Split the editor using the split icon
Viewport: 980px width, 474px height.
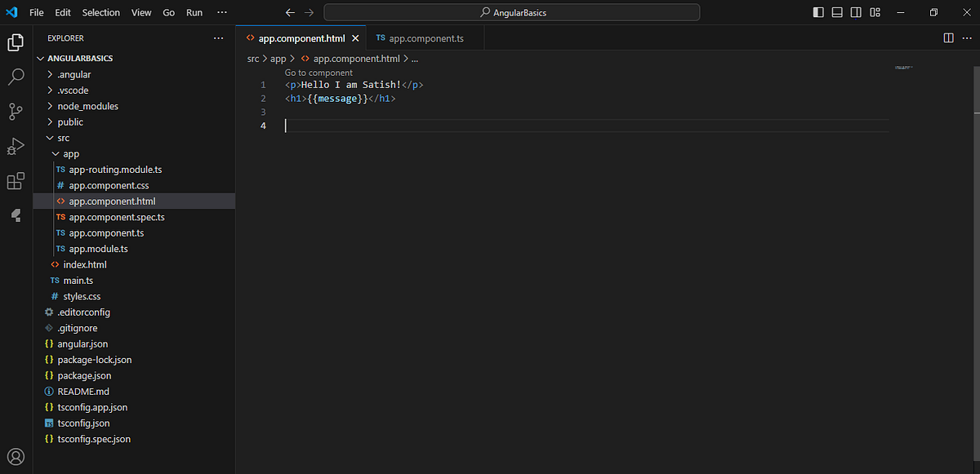coord(947,38)
